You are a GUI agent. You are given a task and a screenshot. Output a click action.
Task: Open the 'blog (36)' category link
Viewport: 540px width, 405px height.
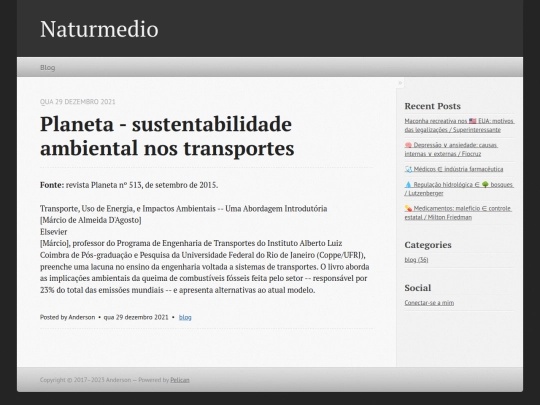coord(416,260)
